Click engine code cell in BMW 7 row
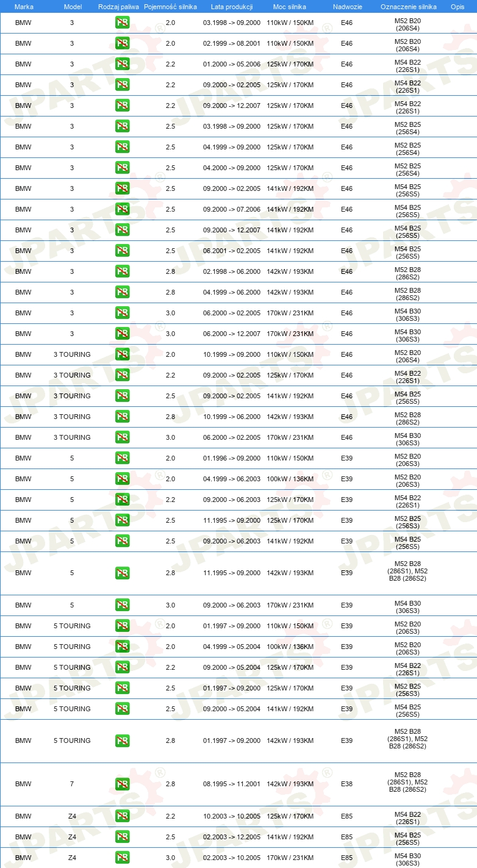 pos(407,784)
